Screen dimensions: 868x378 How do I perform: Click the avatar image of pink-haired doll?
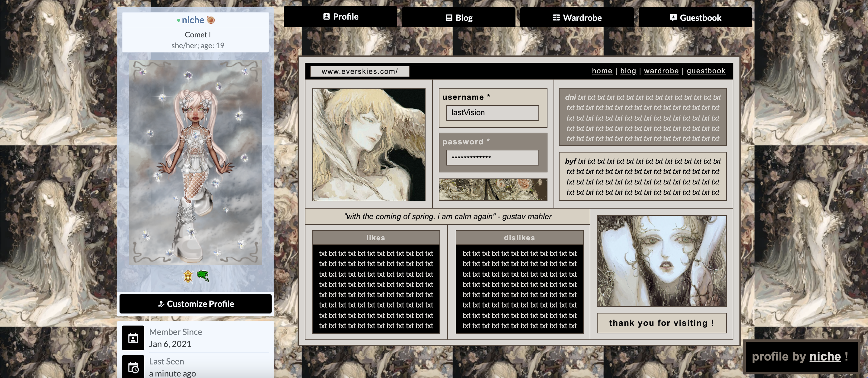click(x=196, y=162)
